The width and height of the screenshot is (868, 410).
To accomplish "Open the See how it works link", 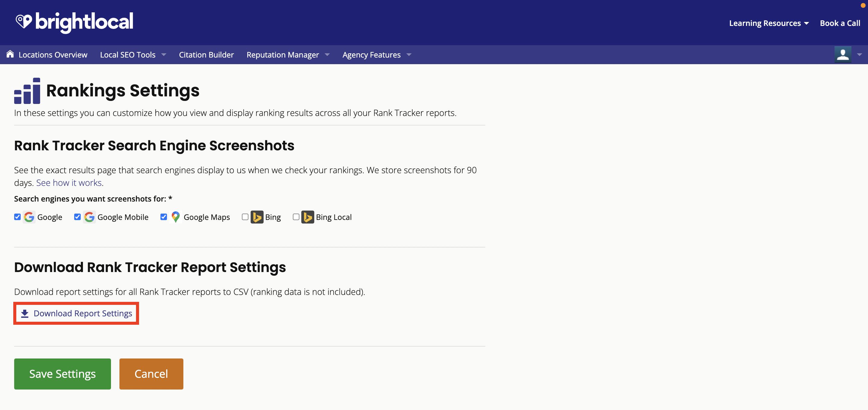I will [x=69, y=183].
